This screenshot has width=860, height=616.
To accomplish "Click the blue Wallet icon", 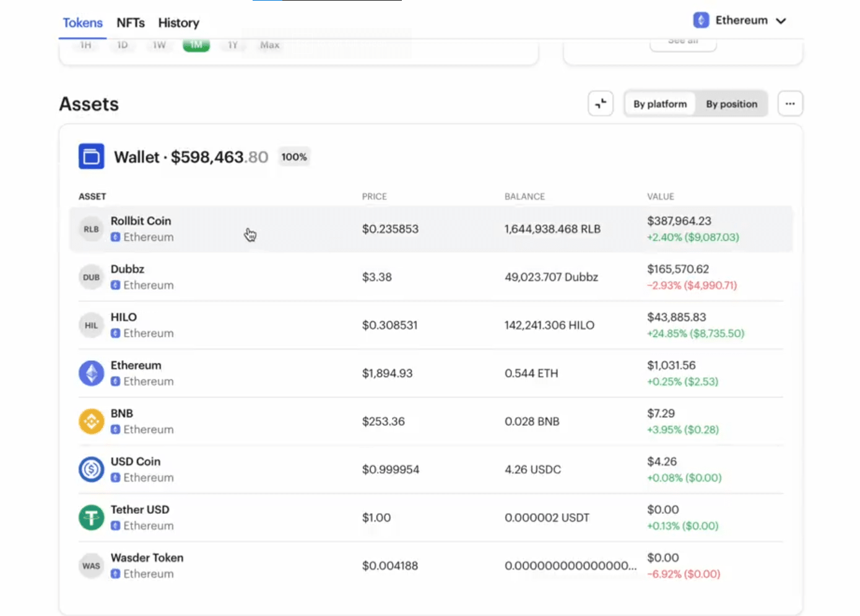I will click(92, 157).
